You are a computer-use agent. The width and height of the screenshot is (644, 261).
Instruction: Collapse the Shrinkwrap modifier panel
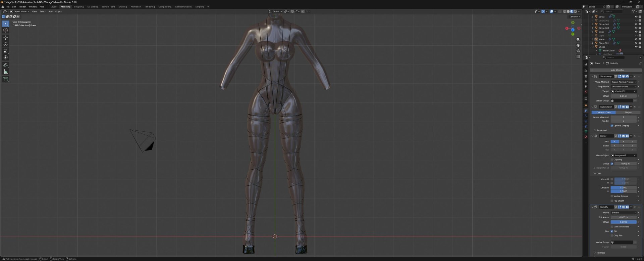point(592,76)
